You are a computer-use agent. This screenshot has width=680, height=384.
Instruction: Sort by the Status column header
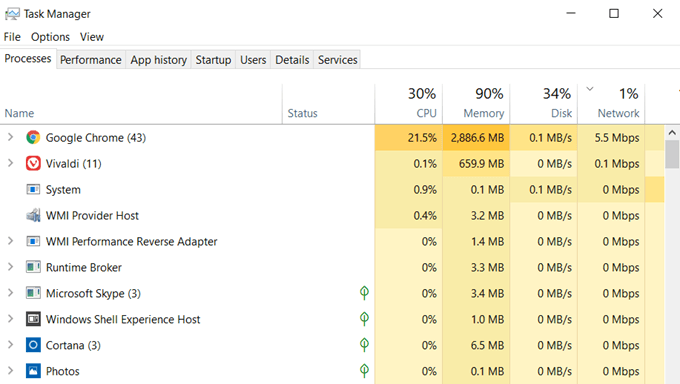(x=328, y=104)
